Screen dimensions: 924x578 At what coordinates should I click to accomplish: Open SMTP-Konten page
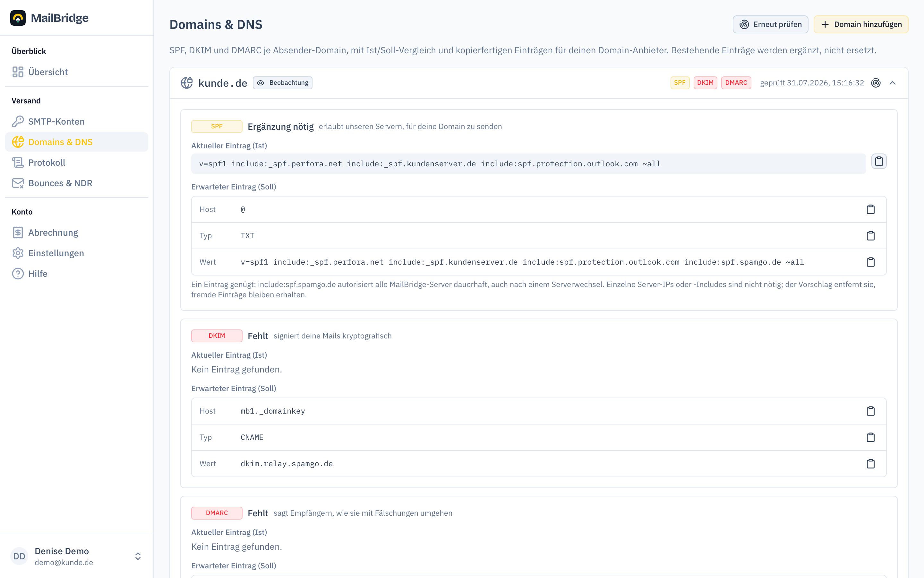[x=76, y=121]
